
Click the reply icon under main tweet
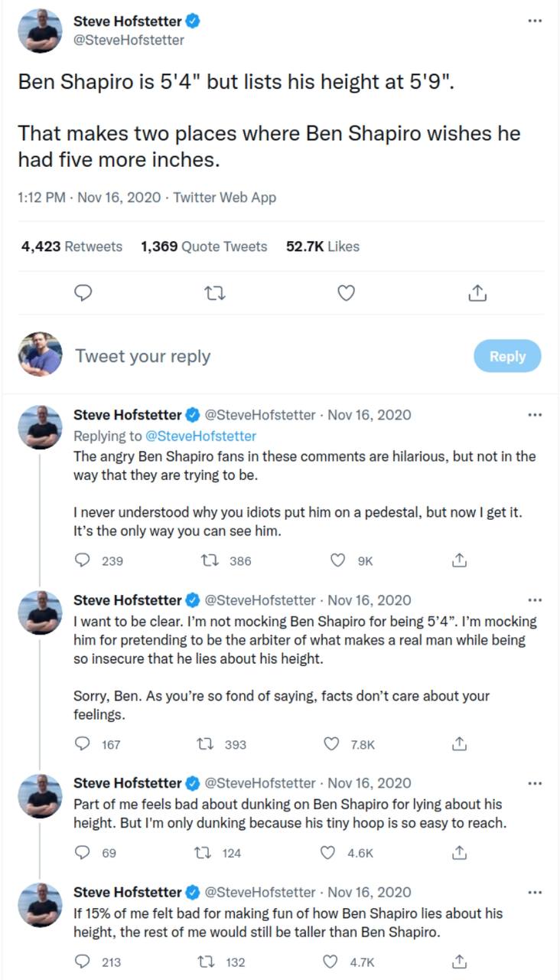tap(85, 292)
